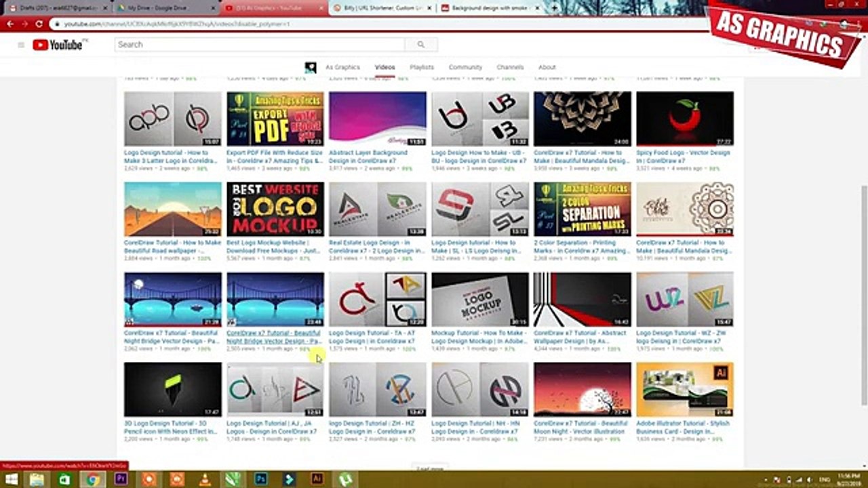Open VLC media player from the taskbar
The image size is (868, 488).
pos(205,480)
